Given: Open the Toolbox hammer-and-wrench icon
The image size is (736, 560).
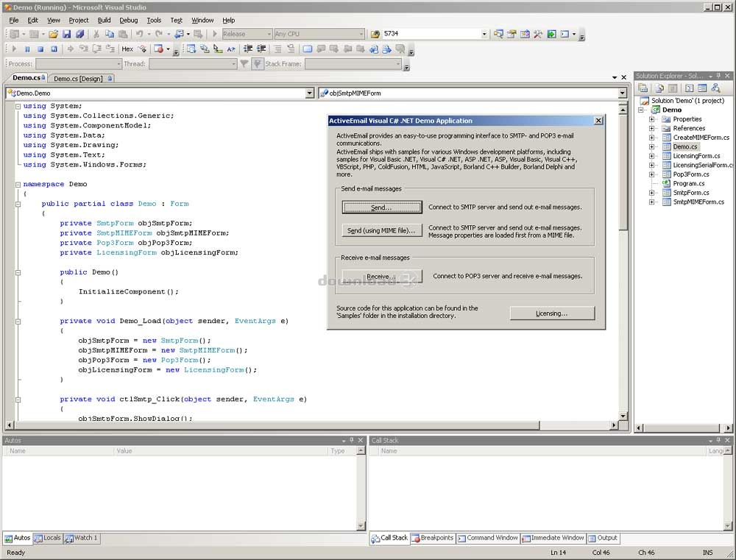Looking at the screenshot, I should tap(538, 34).
